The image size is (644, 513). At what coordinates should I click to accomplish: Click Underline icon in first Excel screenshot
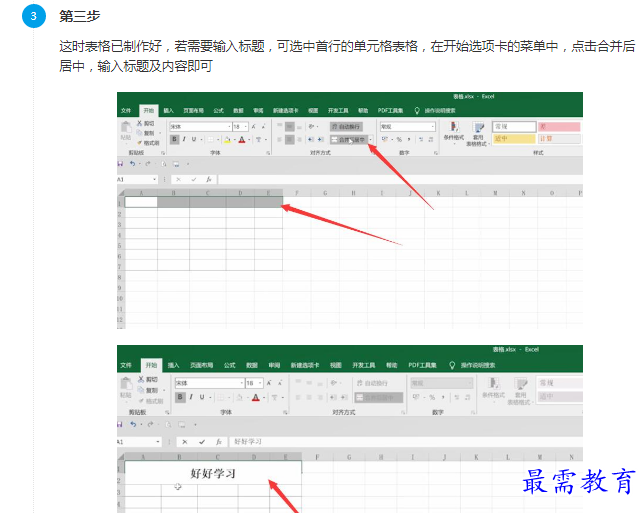click(x=194, y=139)
